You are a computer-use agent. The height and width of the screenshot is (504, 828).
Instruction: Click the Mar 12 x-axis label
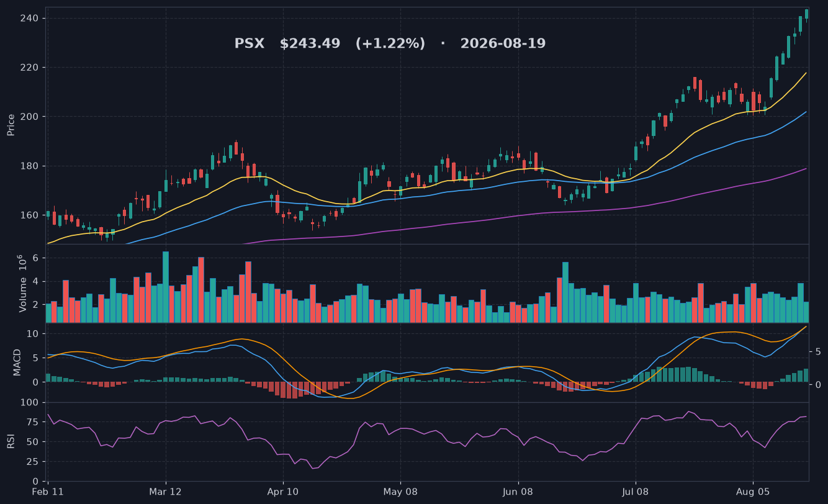(166, 492)
